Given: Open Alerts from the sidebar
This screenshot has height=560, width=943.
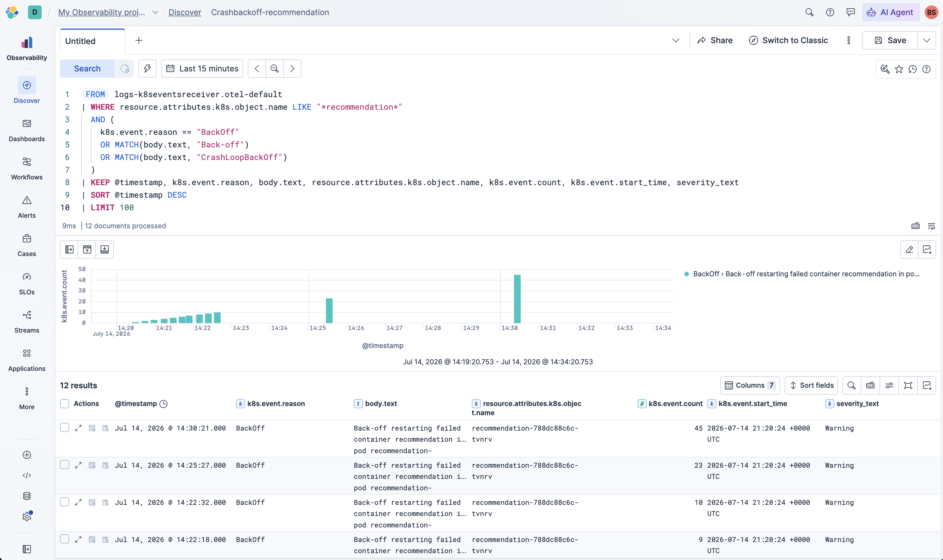Looking at the screenshot, I should click(27, 207).
